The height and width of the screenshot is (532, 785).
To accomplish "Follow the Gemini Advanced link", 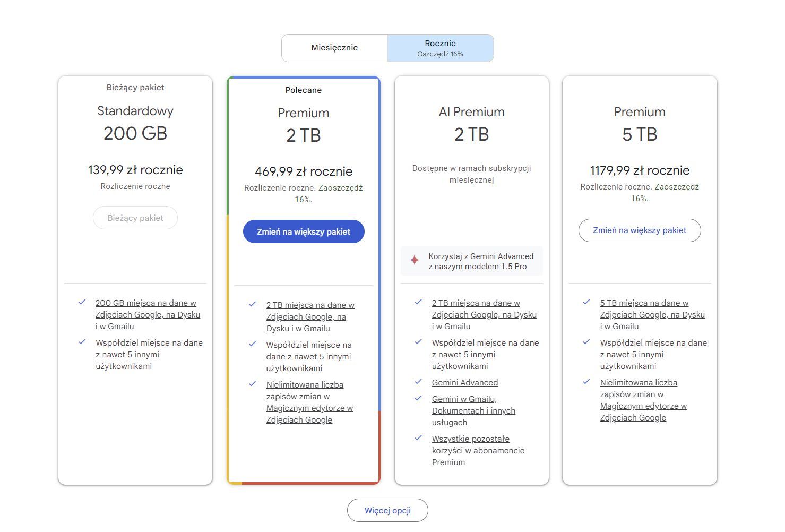I will point(465,382).
